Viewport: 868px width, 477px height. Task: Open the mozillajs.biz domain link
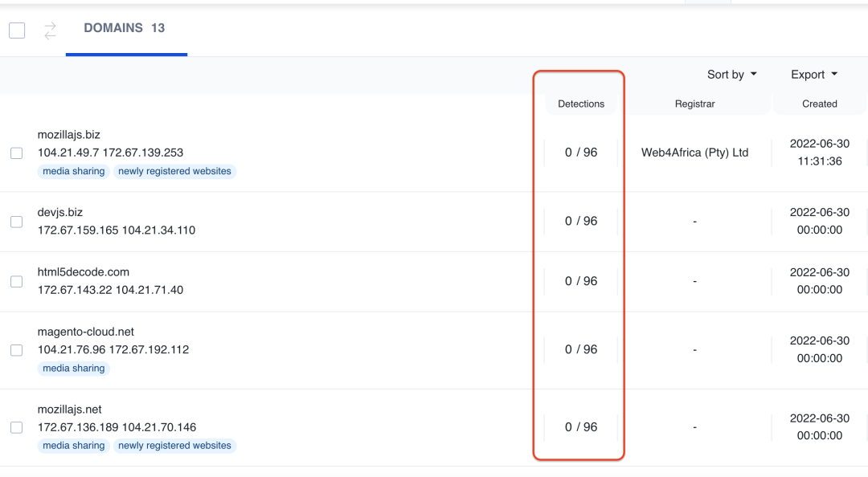(69, 135)
